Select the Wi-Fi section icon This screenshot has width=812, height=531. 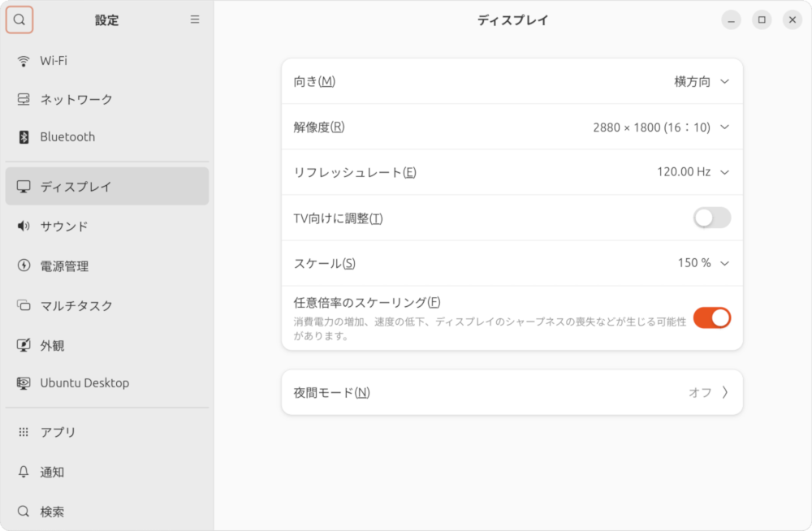[x=22, y=60]
